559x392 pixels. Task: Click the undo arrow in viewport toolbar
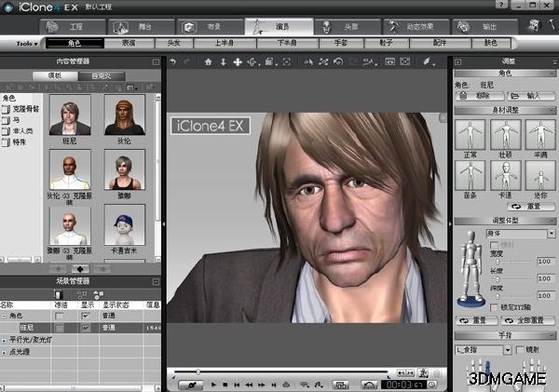(173, 62)
